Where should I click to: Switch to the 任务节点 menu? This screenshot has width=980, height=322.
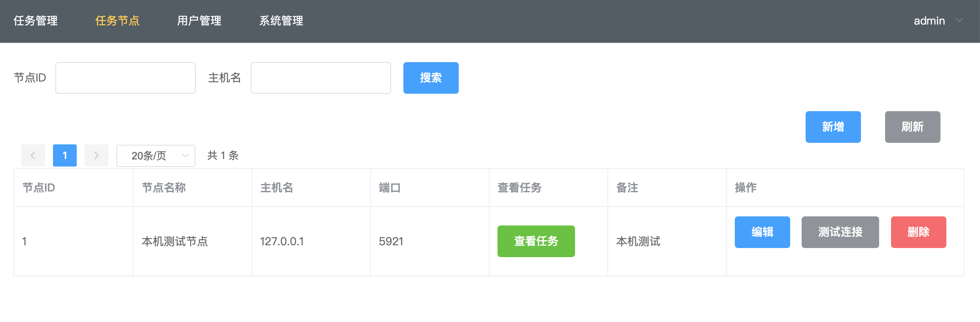pos(117,21)
